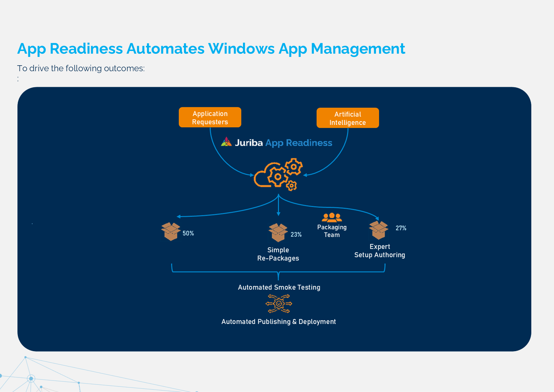
Task: Click the Artificial Intelligence orange box
Action: point(347,118)
